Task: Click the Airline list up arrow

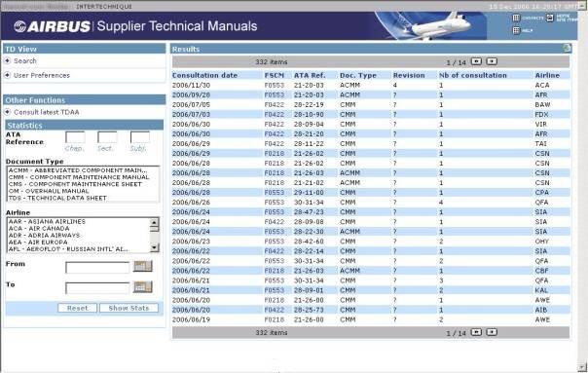Action: (x=154, y=222)
